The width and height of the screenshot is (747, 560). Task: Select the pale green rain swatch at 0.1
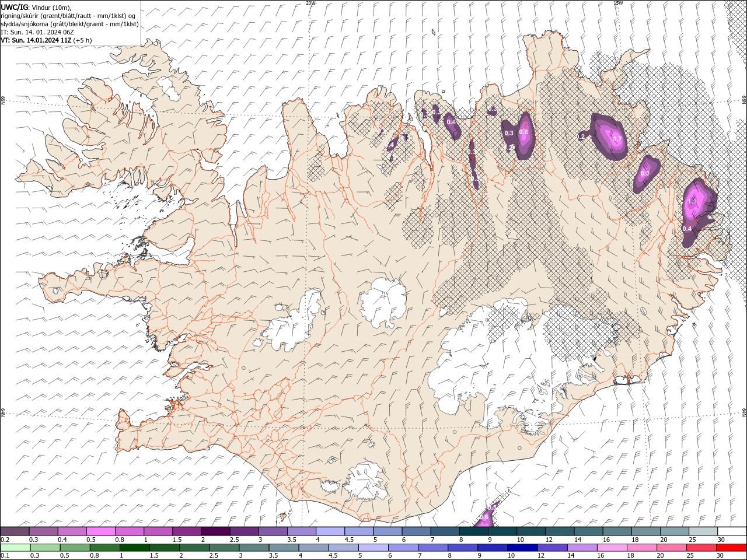(16, 548)
